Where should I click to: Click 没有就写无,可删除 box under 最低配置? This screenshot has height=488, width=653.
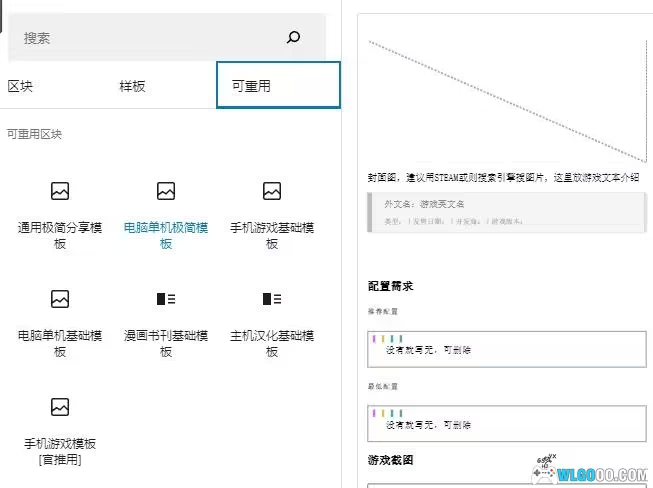(507, 423)
